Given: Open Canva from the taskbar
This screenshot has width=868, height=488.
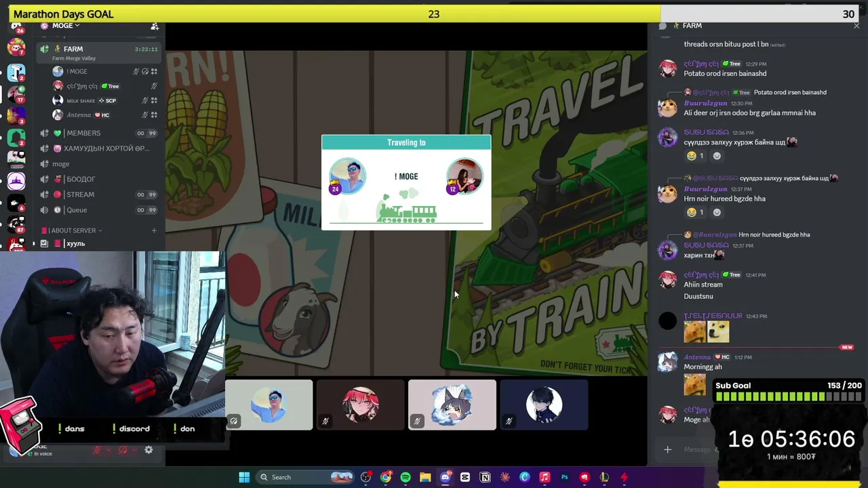Looking at the screenshot, I should tap(525, 477).
